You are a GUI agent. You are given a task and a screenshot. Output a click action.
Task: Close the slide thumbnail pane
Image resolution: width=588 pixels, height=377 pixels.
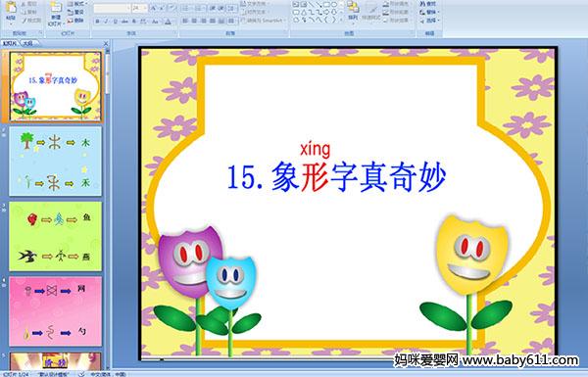(106, 43)
